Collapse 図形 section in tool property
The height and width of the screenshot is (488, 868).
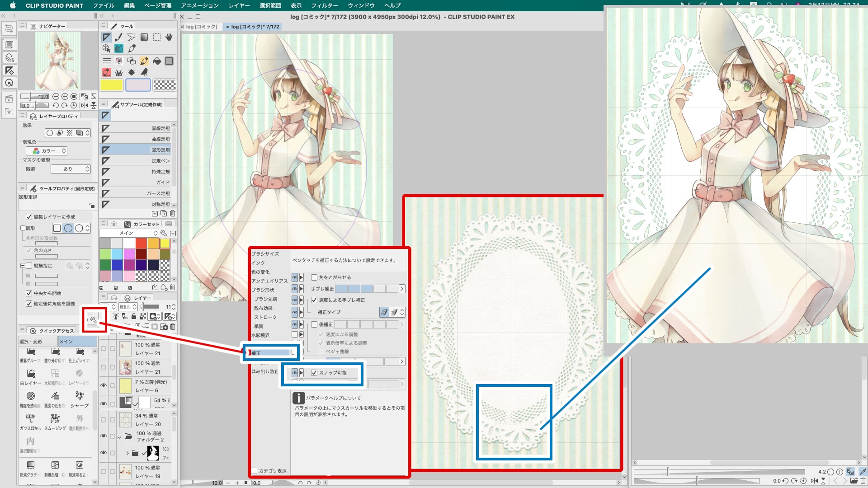(x=23, y=228)
